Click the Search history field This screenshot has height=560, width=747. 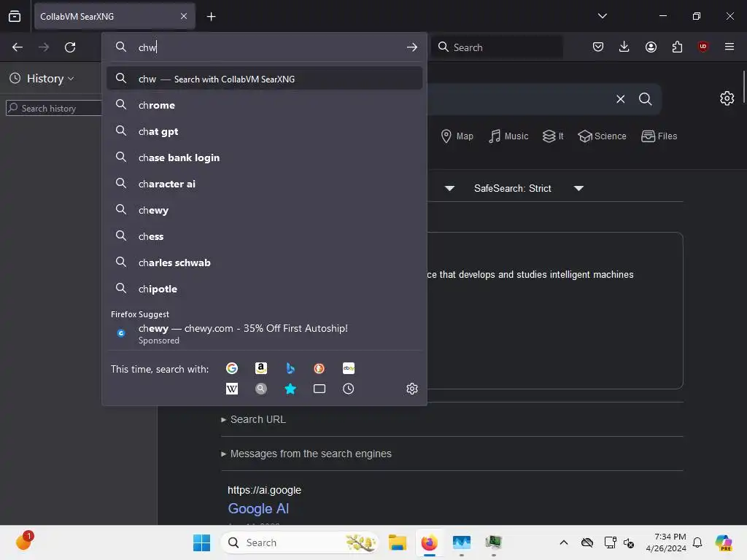pyautogui.click(x=54, y=108)
